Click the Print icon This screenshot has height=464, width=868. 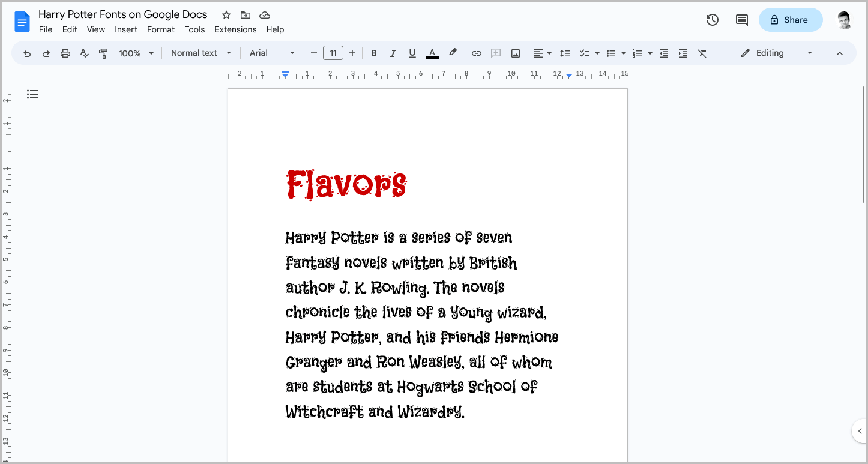[65, 53]
